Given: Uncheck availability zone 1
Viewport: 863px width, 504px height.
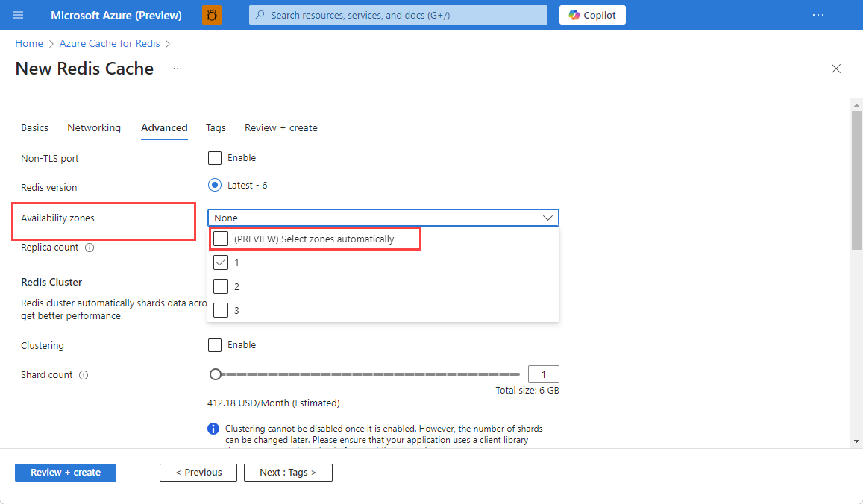Looking at the screenshot, I should point(221,262).
